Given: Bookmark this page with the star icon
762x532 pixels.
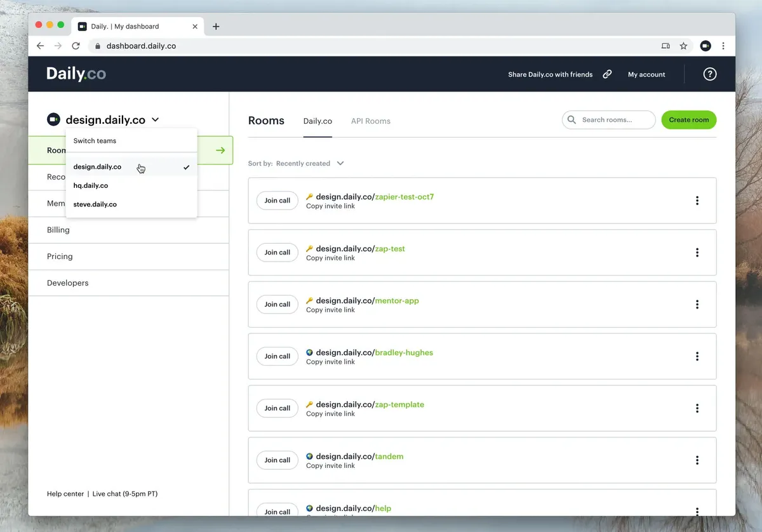Looking at the screenshot, I should (x=683, y=46).
